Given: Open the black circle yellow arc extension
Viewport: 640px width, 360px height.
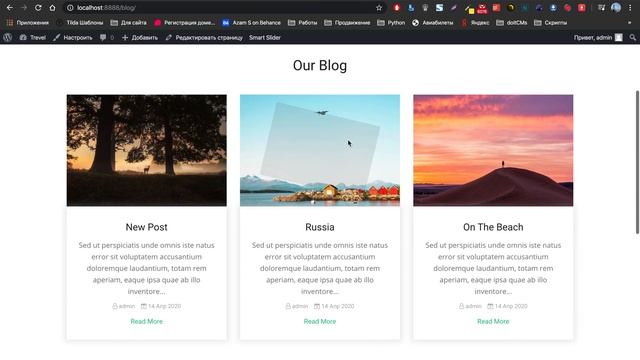Looking at the screenshot, I should tap(511, 7).
